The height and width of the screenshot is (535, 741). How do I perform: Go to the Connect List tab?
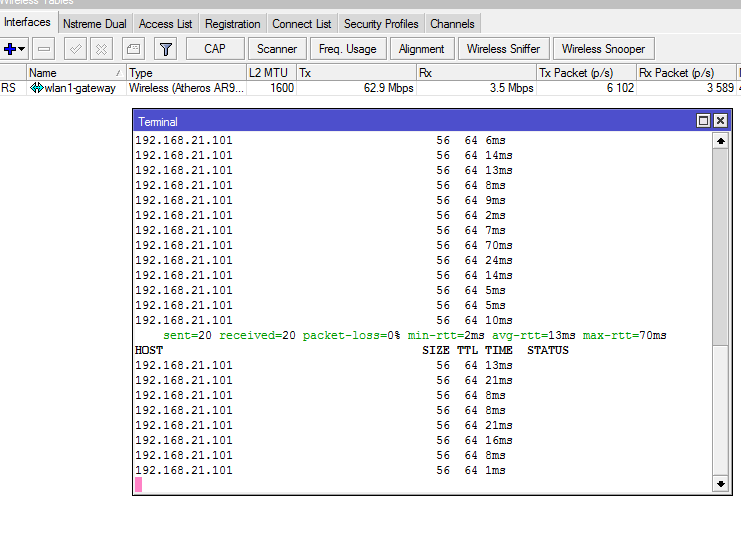tap(302, 24)
